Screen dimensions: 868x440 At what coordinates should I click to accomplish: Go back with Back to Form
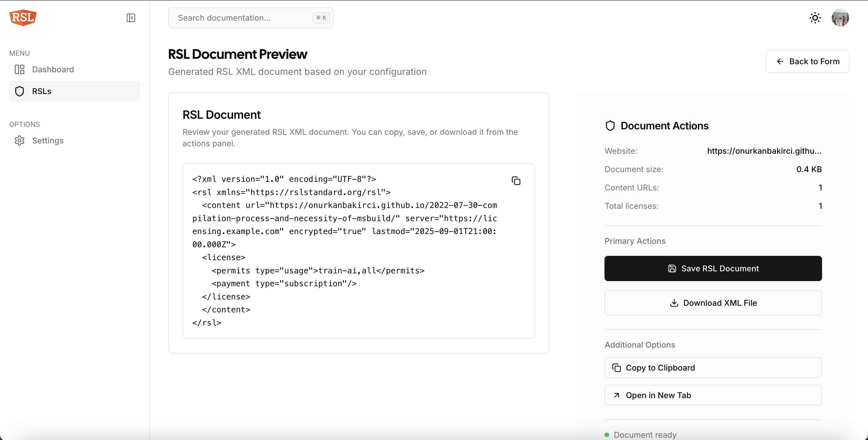(x=807, y=61)
